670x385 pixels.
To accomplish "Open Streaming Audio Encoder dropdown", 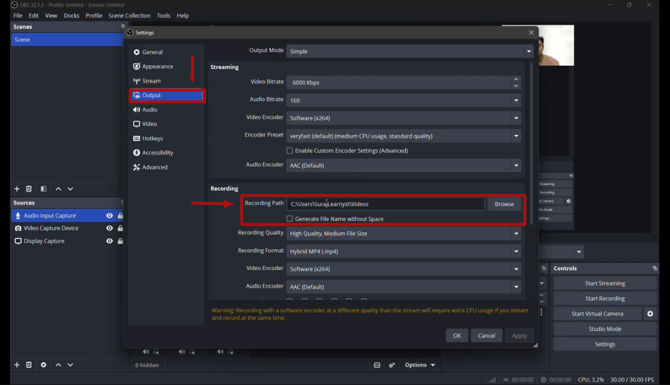I will [x=403, y=165].
